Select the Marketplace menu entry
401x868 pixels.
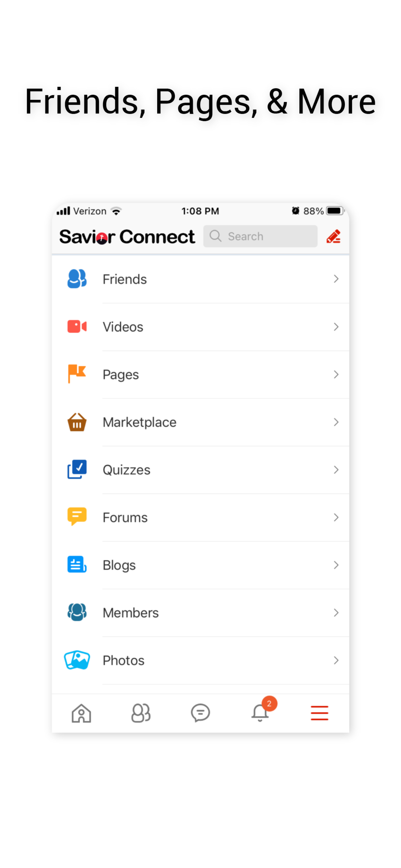[x=139, y=422]
